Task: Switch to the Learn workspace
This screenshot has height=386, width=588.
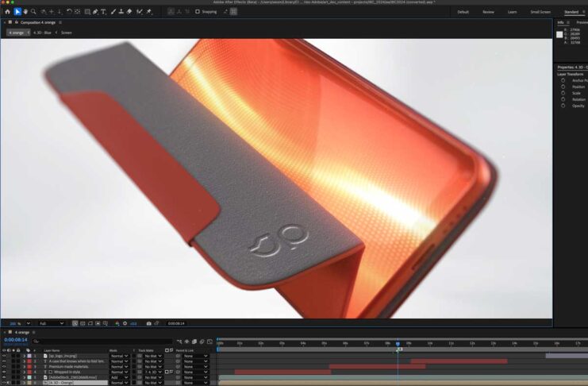Action: [x=513, y=12]
